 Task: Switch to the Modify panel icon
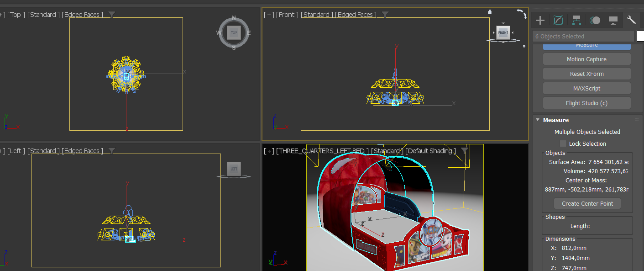click(558, 20)
